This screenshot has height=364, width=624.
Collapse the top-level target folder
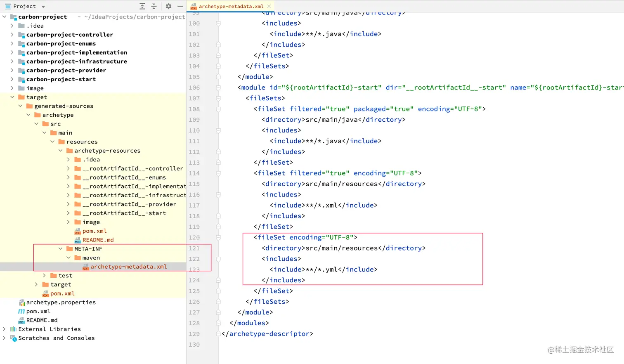pos(12,97)
